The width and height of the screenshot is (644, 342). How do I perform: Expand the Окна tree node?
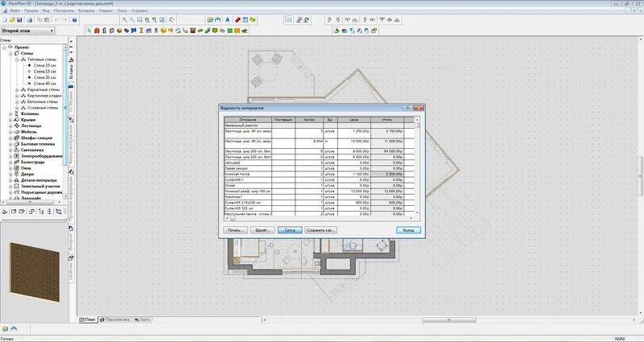point(10,168)
